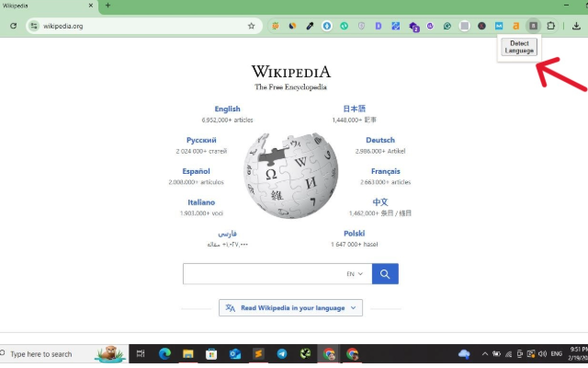
Task: Bookmark this page with the star icon
Action: (x=251, y=26)
